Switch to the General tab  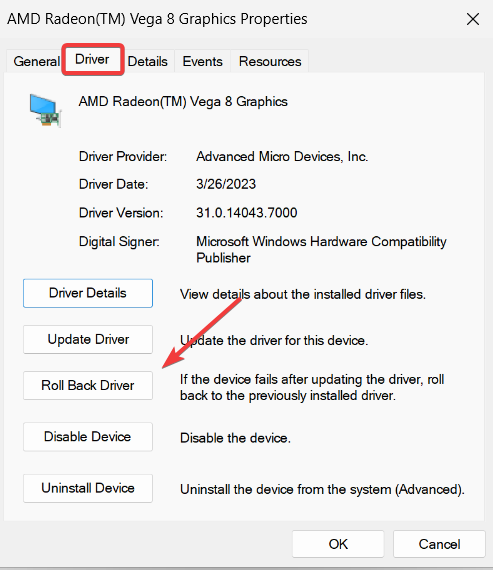(x=36, y=61)
